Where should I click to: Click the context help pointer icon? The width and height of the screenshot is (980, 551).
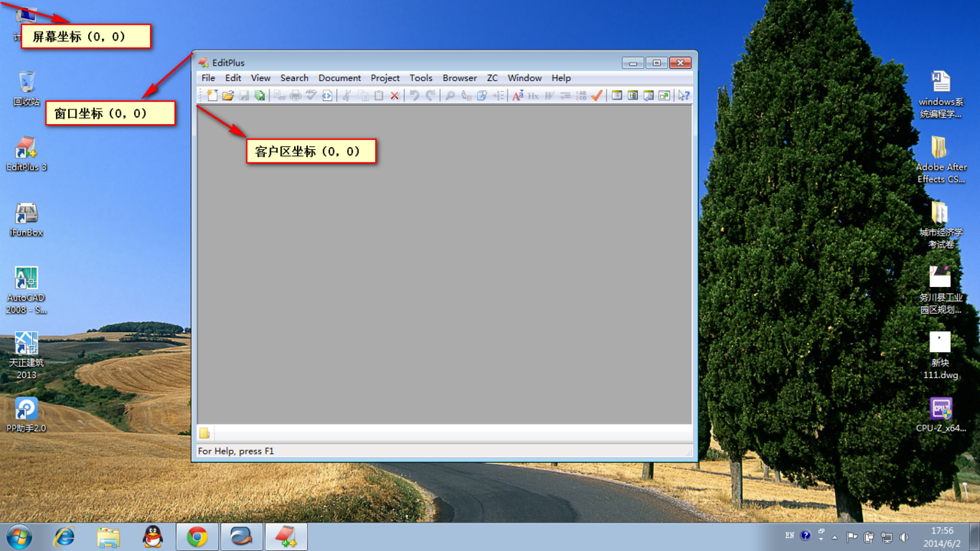pos(684,96)
